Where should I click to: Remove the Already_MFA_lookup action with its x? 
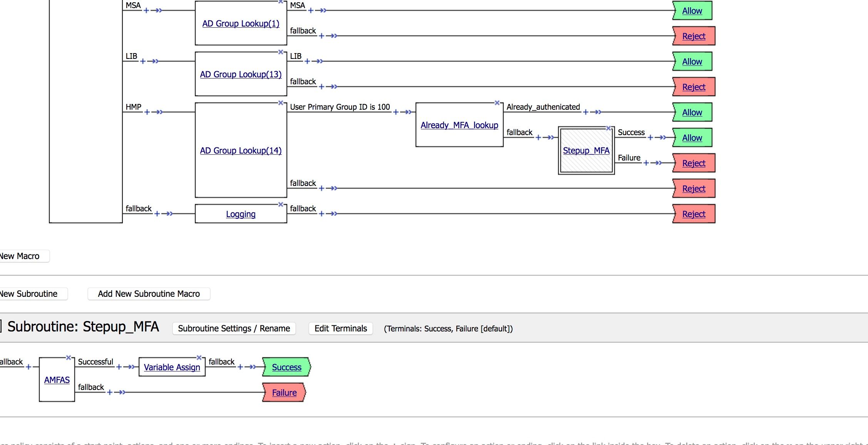[497, 103]
